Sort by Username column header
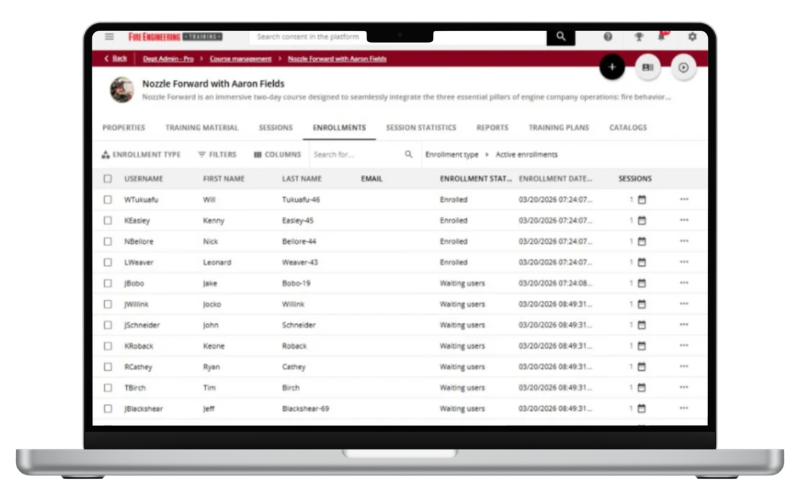The width and height of the screenshot is (800, 500). point(144,179)
